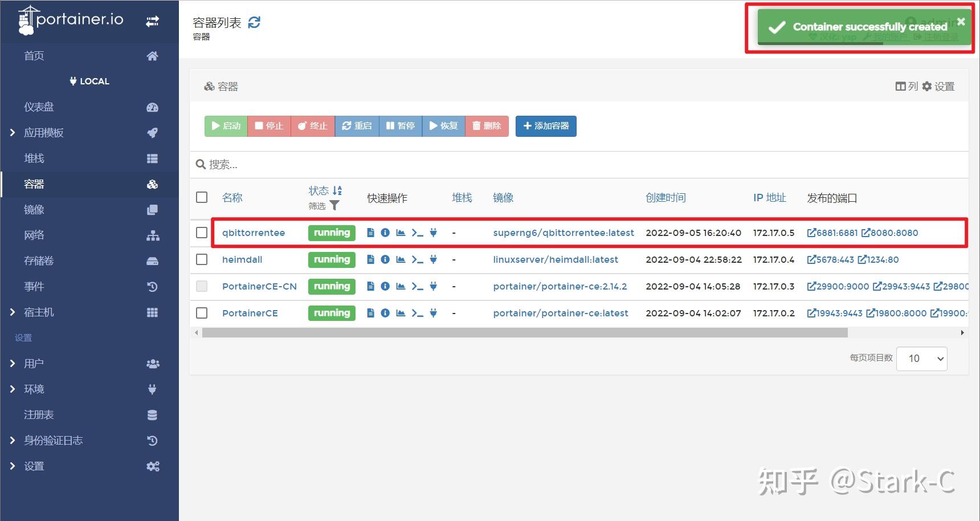The image size is (980, 521).
Task: View logs for the qbittorrentee container
Action: point(370,233)
